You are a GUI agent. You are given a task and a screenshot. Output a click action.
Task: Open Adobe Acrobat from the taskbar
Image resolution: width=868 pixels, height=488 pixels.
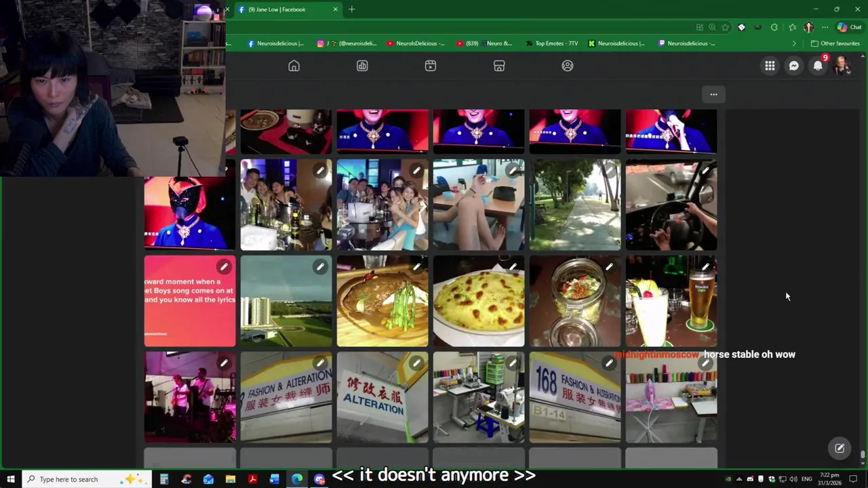tap(252, 479)
